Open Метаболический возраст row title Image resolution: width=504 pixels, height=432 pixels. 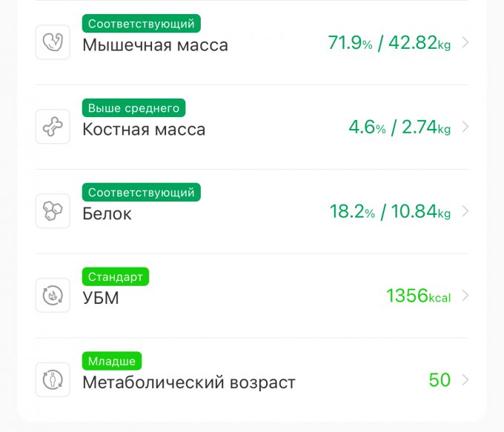(188, 383)
